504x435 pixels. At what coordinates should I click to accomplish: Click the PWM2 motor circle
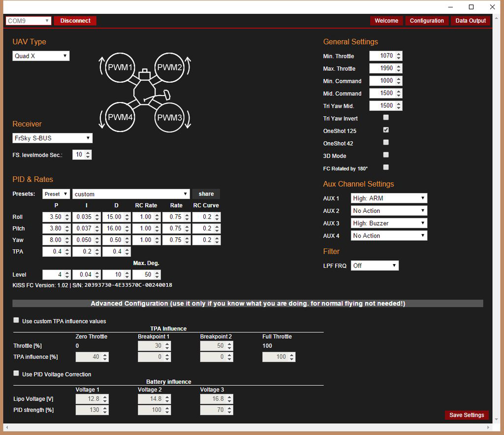(x=169, y=67)
